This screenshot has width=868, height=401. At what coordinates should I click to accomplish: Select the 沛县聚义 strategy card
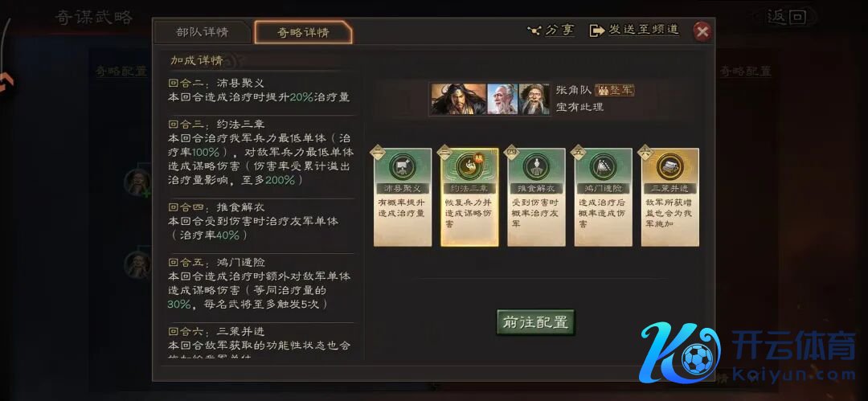(403, 197)
